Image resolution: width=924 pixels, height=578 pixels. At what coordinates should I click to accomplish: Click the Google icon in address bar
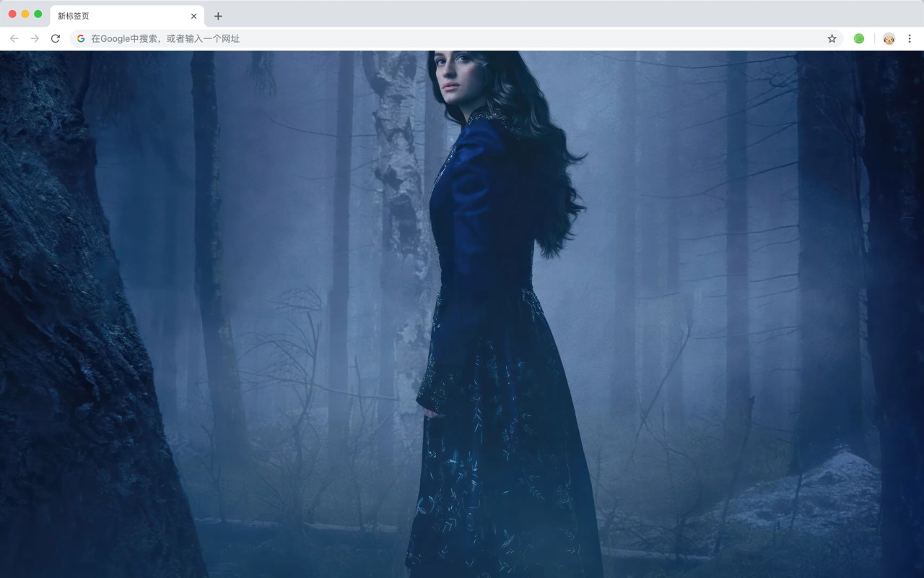click(x=81, y=38)
